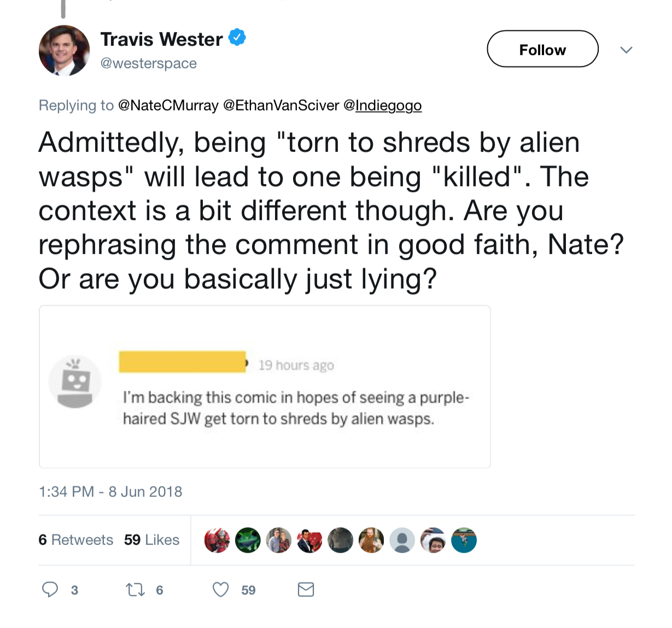Open the @NateCMurray mention link
Screen dimensions: 672x628
168,105
